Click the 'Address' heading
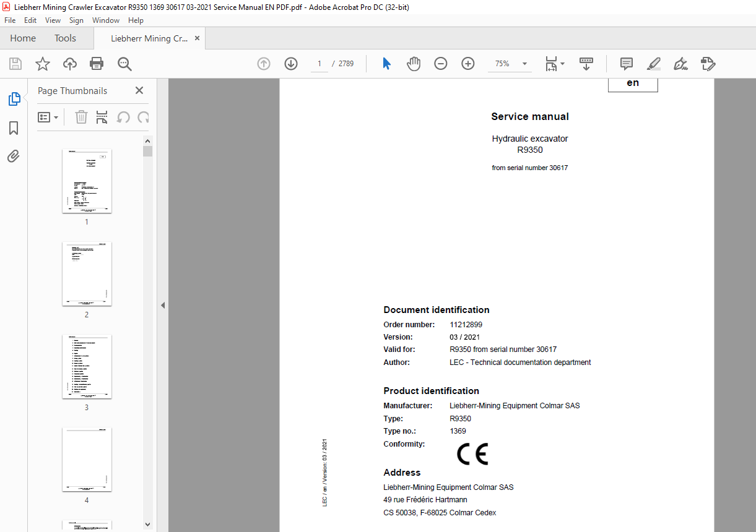Screen dimensions: 756x532 (402, 473)
